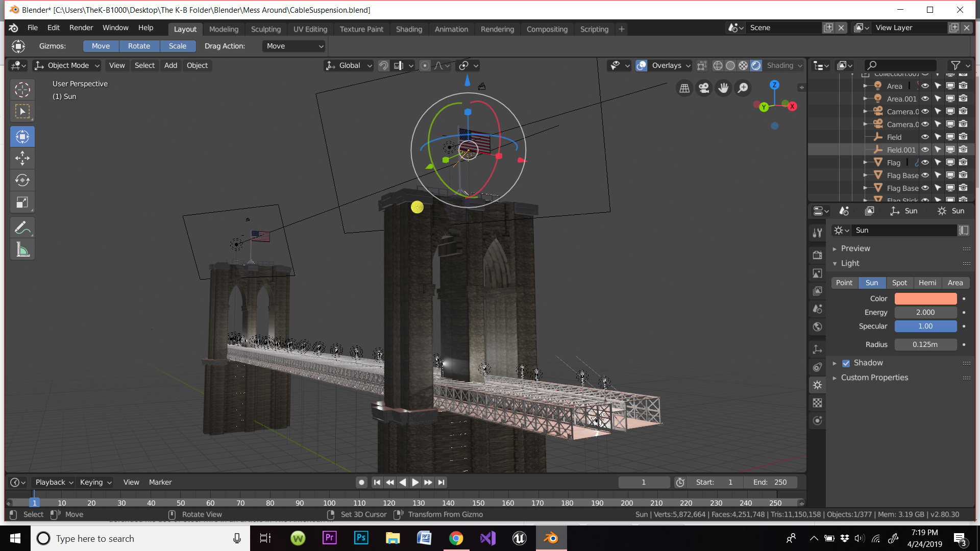
Task: Open the Drag Action dropdown
Action: 294,46
